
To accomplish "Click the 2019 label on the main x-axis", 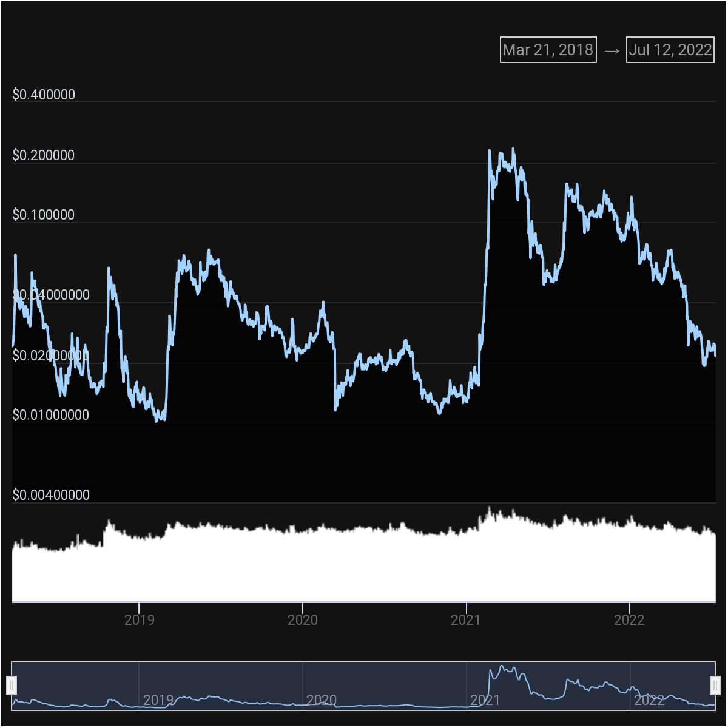I will [x=140, y=620].
